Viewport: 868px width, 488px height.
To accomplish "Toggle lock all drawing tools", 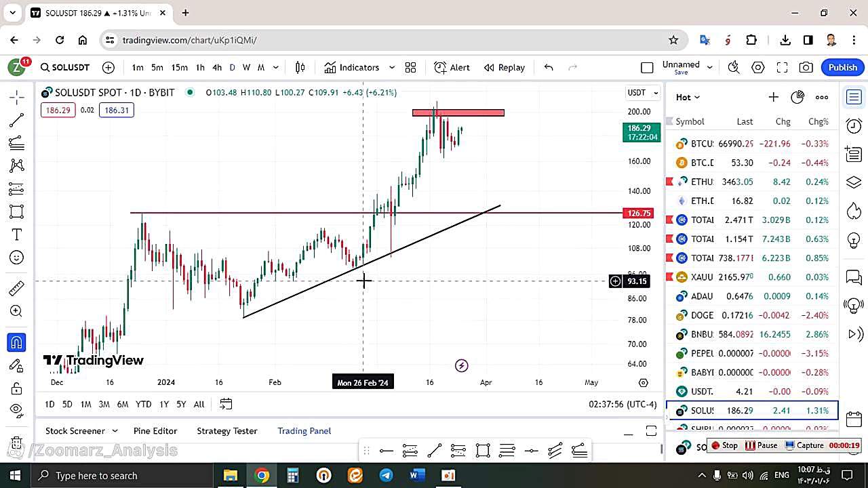I will coord(17,388).
